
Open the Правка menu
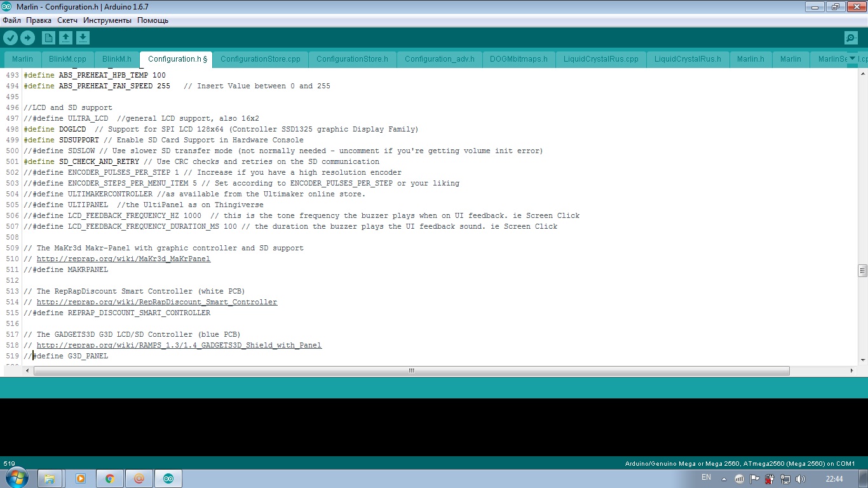(39, 20)
